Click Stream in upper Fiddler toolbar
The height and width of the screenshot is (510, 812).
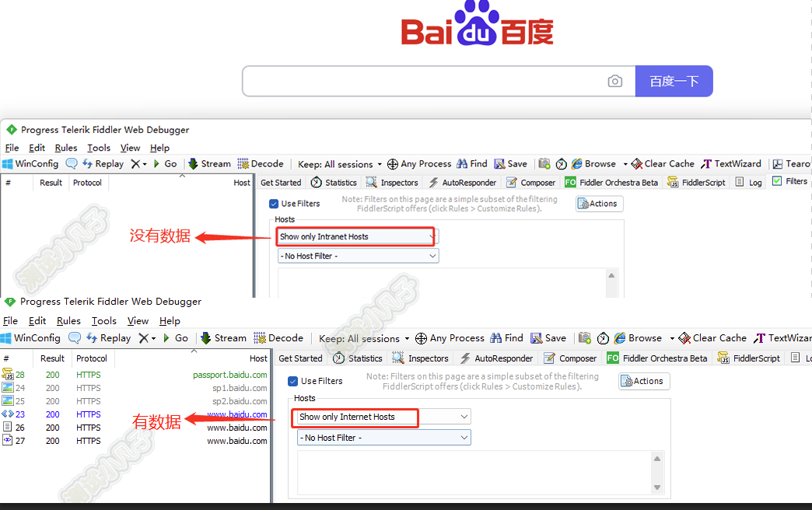[209, 163]
